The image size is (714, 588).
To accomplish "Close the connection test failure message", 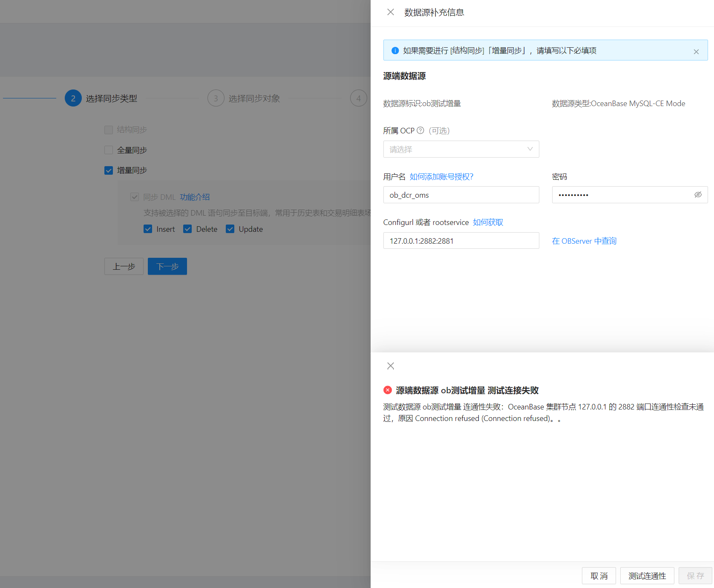I will click(390, 366).
